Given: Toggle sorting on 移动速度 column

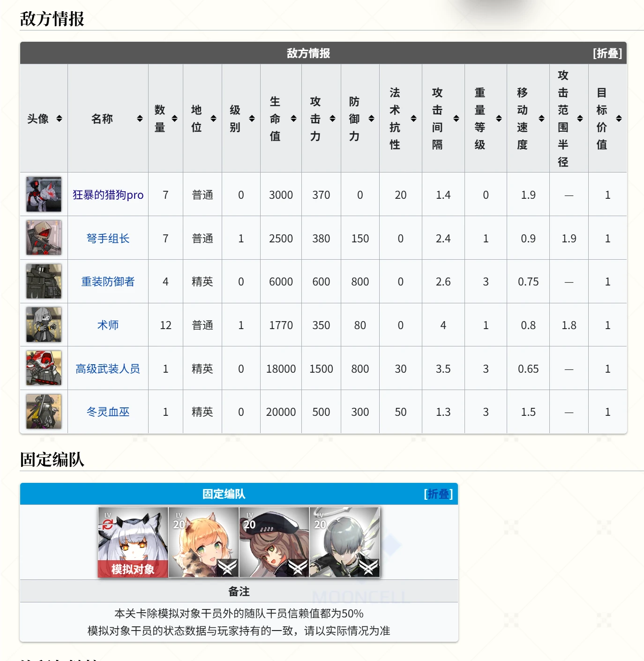Looking at the screenshot, I should point(528,119).
